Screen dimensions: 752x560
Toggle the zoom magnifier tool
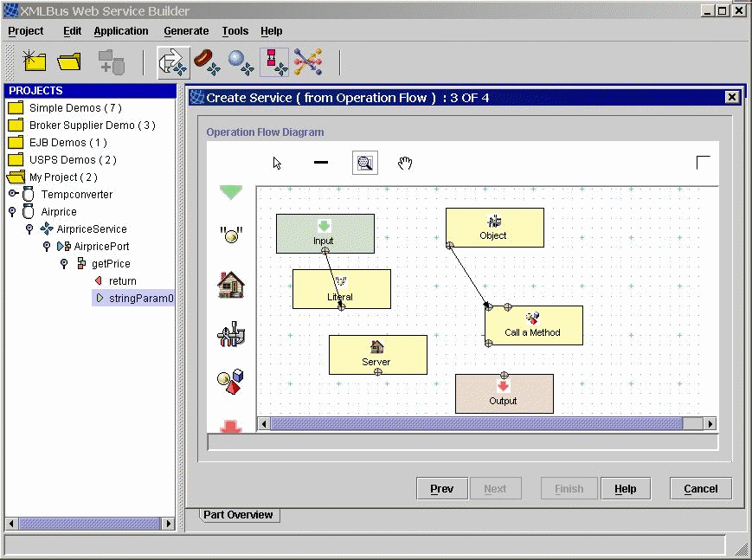point(365,163)
